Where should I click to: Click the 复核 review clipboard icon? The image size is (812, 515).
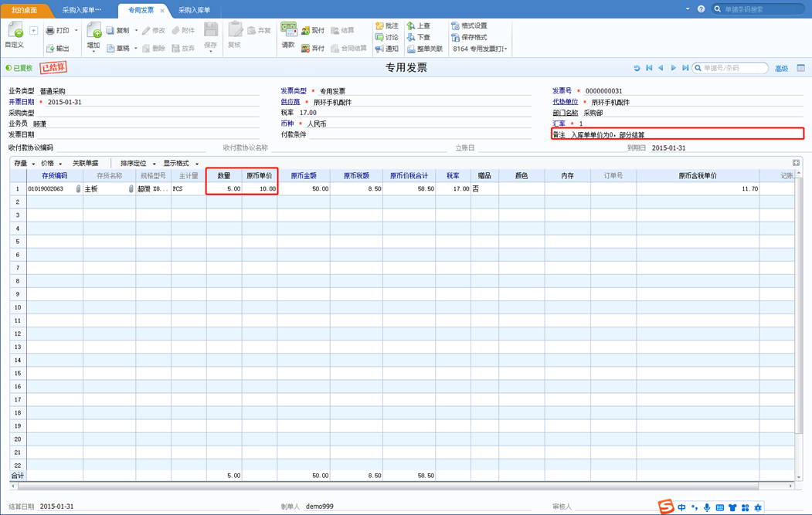(235, 29)
